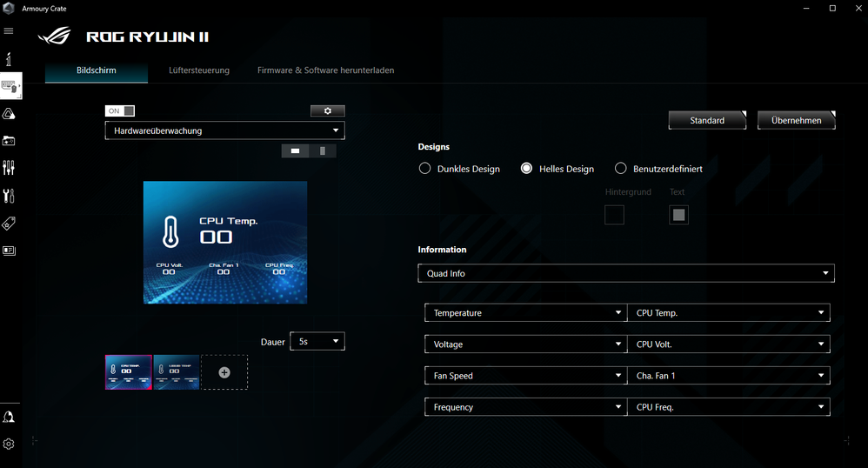Open the Fan Speed category dropdown
This screenshot has height=468, width=868.
526,376
